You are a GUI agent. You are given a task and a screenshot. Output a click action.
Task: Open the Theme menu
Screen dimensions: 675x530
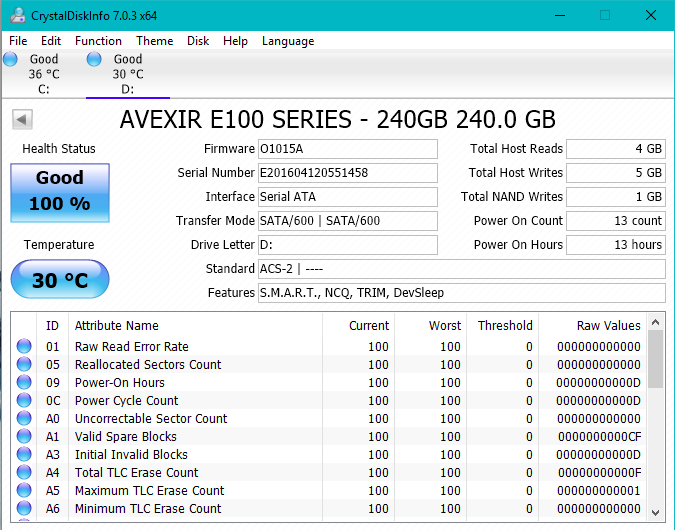[x=155, y=41]
